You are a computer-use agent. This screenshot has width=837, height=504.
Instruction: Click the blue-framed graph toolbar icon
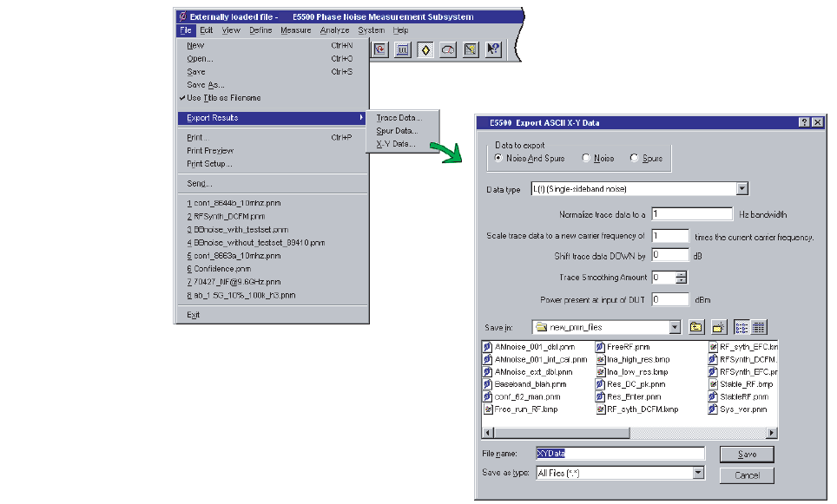coord(403,50)
